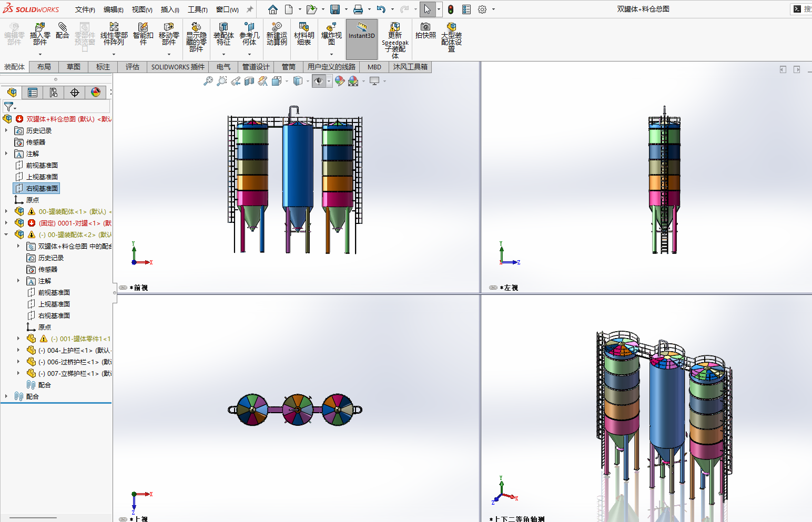
Task: Switch to the MBD ribbon tab
Action: pyautogui.click(x=374, y=67)
